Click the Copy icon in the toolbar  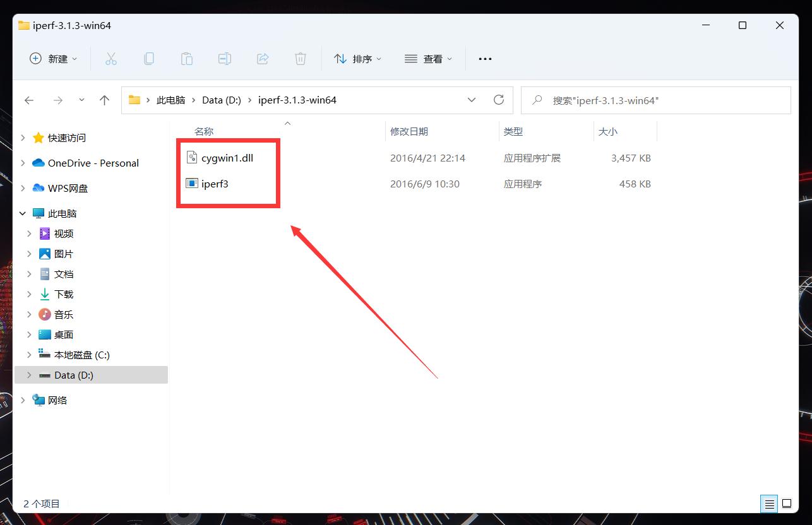click(x=149, y=59)
